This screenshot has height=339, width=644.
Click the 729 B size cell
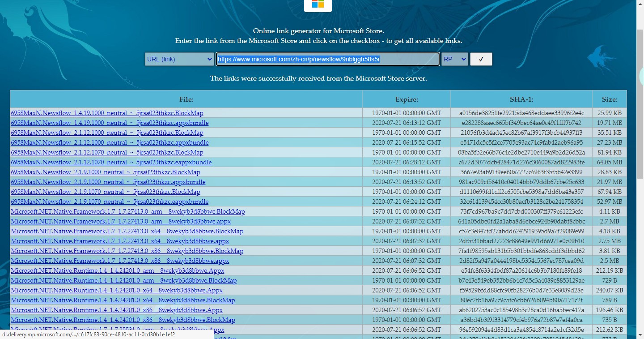(610, 280)
